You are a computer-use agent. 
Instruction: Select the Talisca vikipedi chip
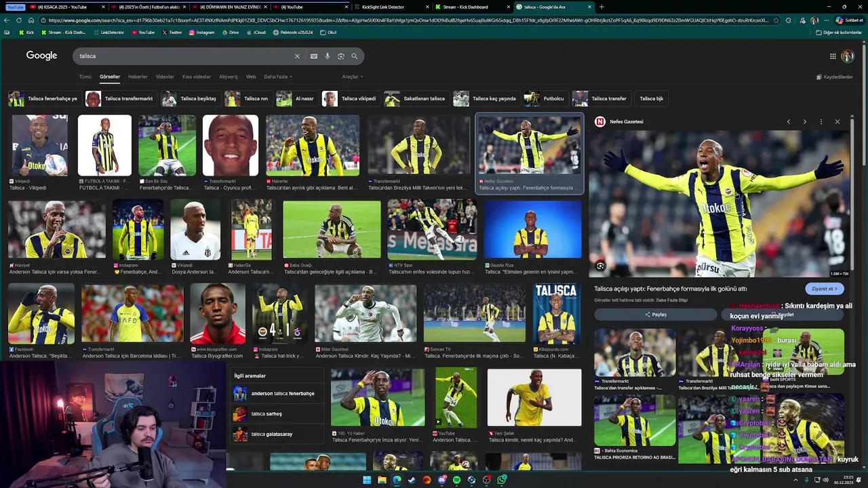351,99
